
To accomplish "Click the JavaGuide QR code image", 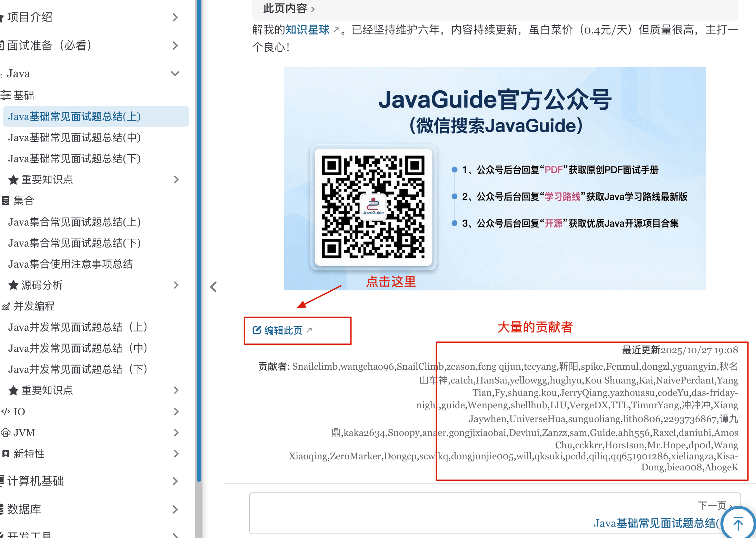I will click(x=373, y=207).
